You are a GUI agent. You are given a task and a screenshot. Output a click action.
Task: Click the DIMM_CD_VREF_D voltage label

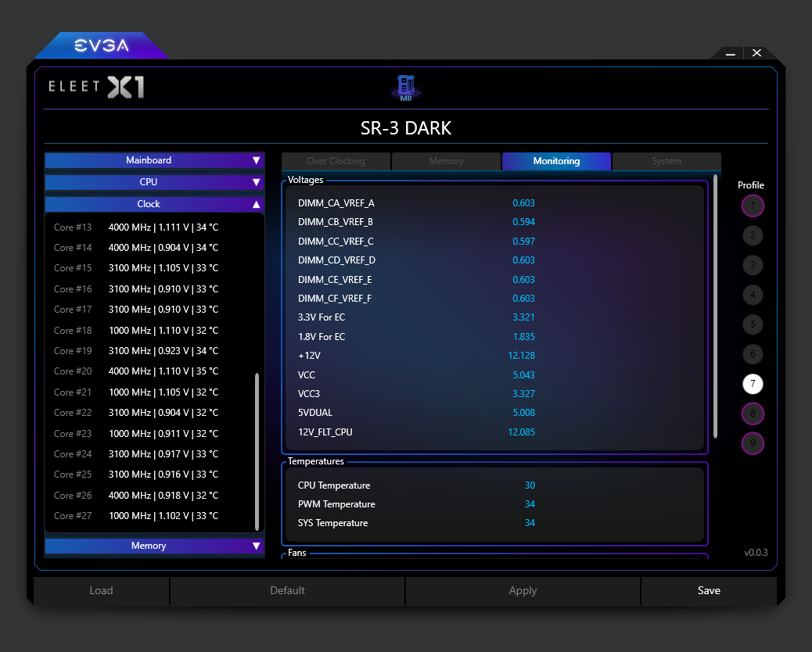coord(336,260)
